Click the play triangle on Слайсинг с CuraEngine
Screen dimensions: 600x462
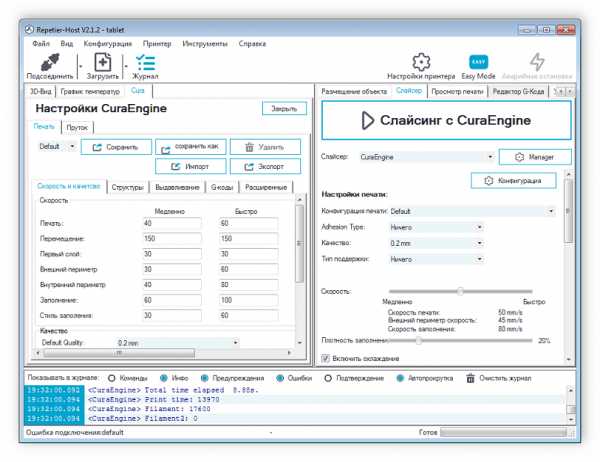[367, 121]
